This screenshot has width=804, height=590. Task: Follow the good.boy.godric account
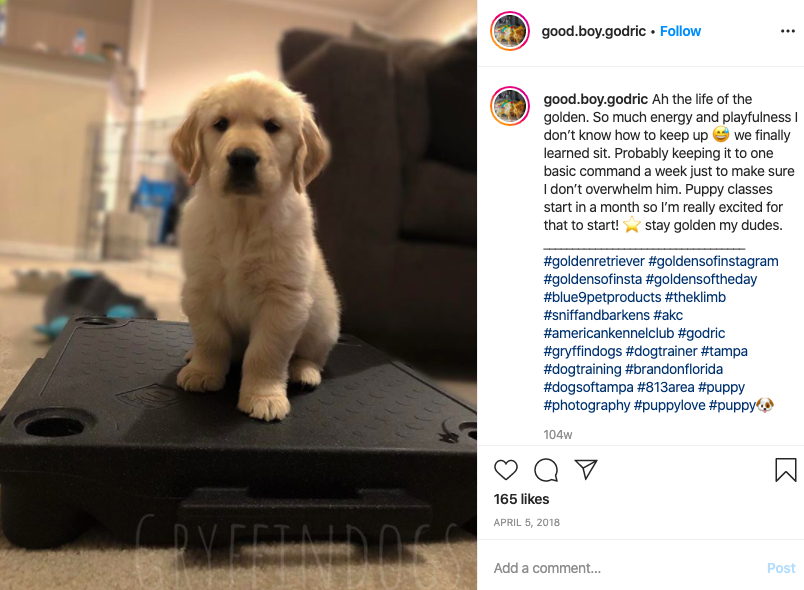[680, 31]
